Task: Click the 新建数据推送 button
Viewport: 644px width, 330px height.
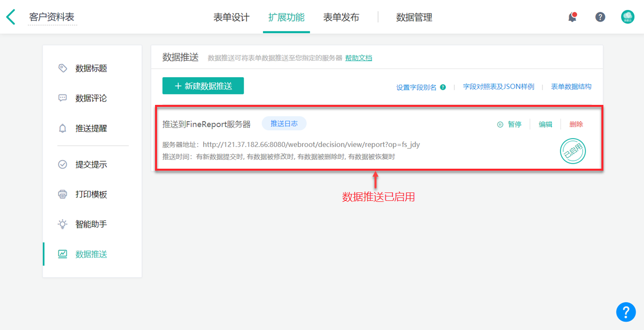Action: 203,86
